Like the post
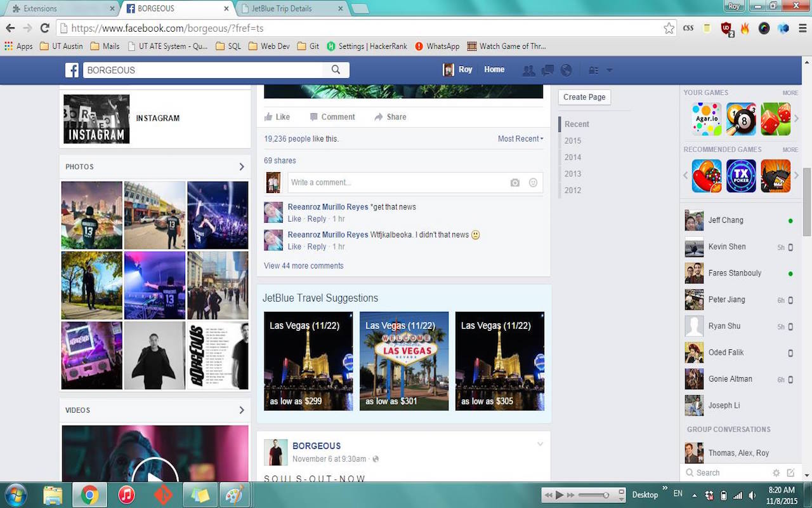The width and height of the screenshot is (812, 508). click(277, 117)
